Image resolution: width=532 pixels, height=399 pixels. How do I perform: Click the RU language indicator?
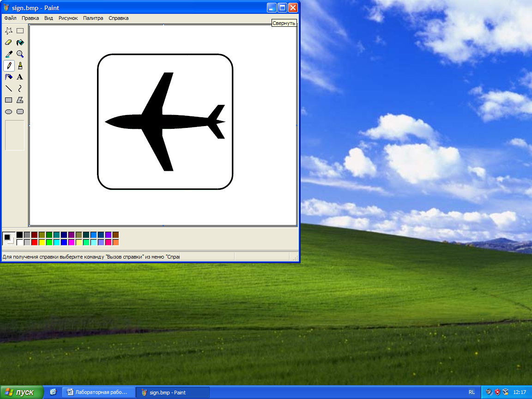472,392
